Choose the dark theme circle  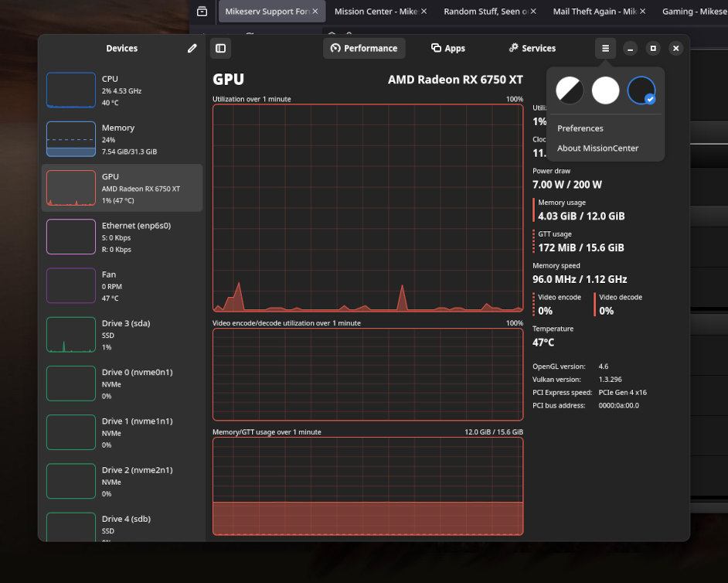point(641,90)
